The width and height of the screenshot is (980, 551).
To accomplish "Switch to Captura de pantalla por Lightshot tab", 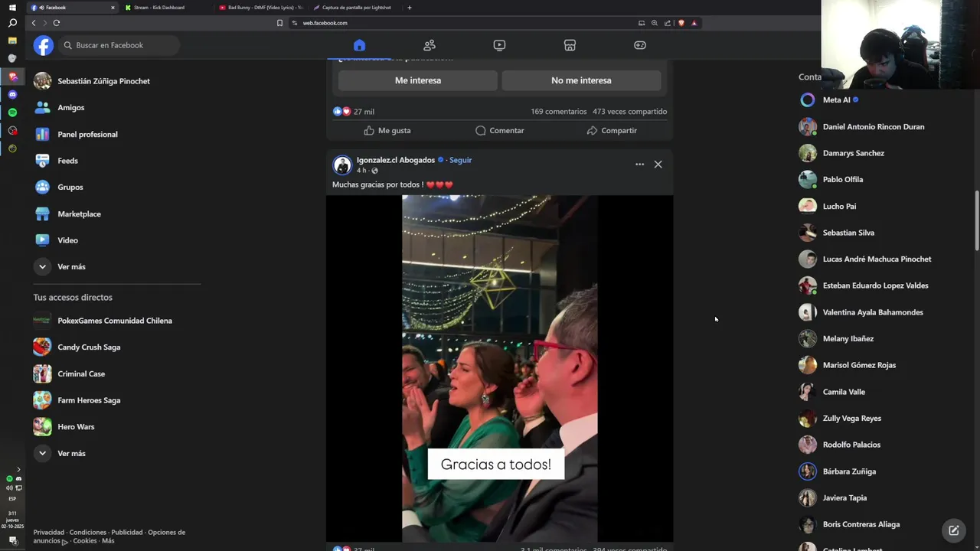I will pos(356,8).
